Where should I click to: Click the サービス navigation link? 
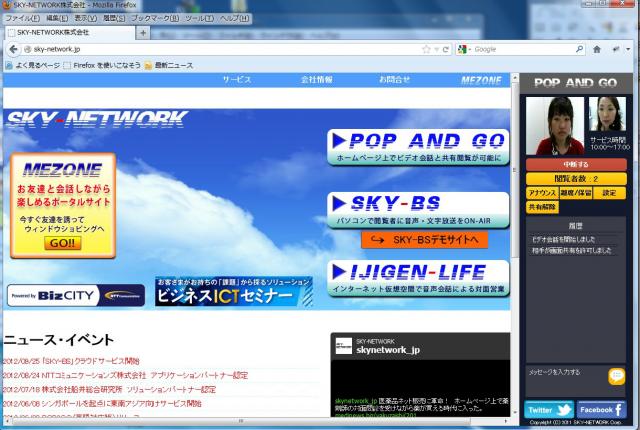[x=237, y=80]
